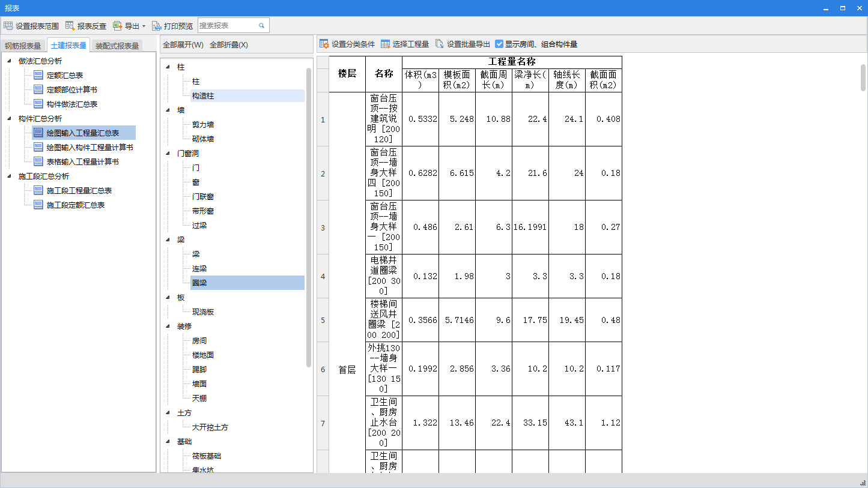Click the report icon beside 构件做法汇总表
Screen dimensions: 868x488
[38, 104]
